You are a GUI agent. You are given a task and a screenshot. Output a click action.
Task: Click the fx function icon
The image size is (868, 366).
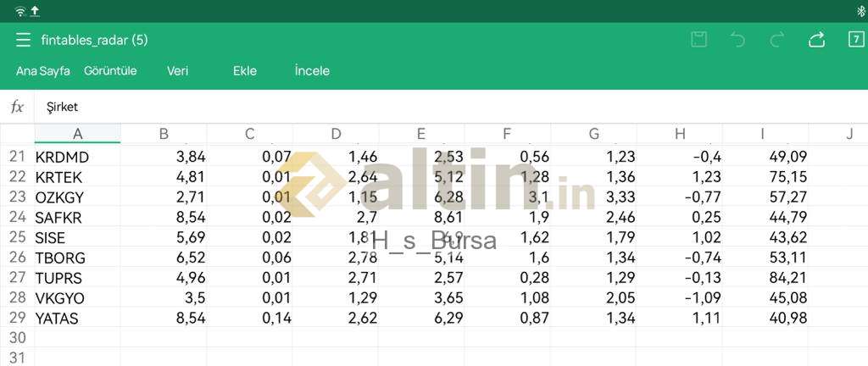click(x=17, y=107)
